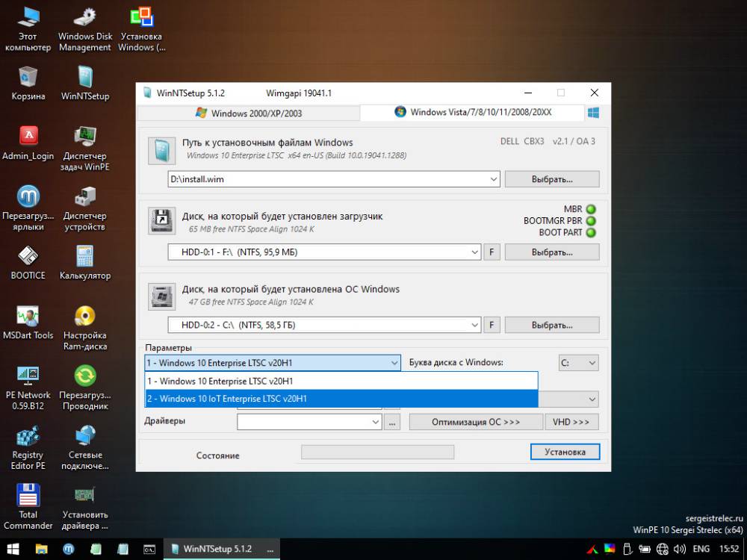Image resolution: width=747 pixels, height=560 pixels.
Task: Click Выбрать for install.wim path
Action: point(552,179)
